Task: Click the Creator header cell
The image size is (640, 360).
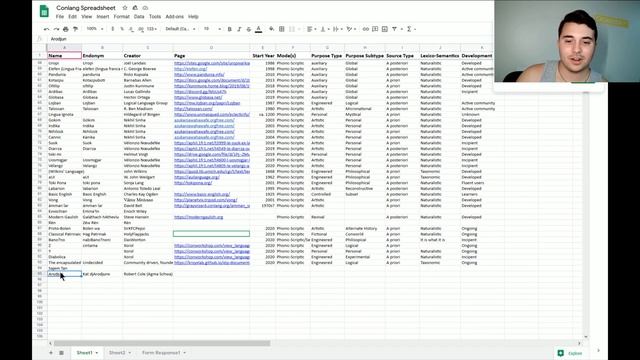Action: coord(148,56)
